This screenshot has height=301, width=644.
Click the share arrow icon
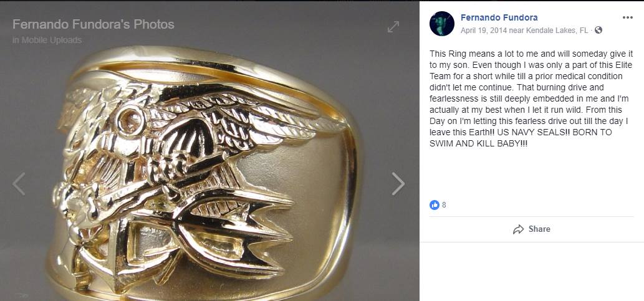[x=518, y=229]
